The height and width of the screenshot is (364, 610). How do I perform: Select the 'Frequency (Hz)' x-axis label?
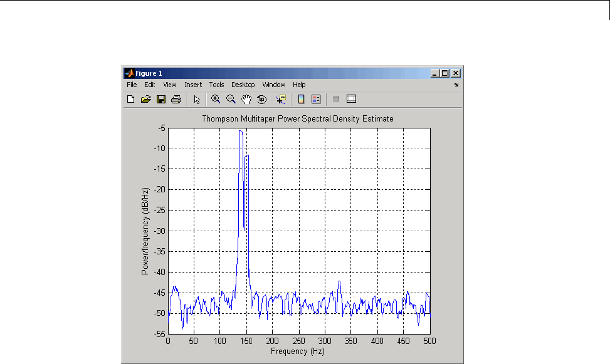(x=298, y=351)
